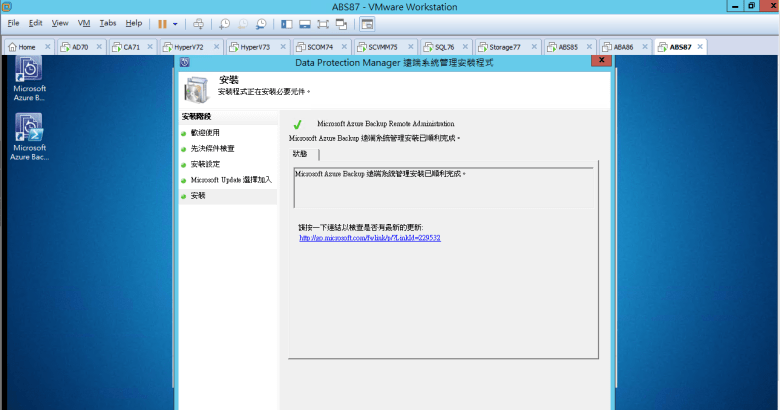Enter full screen mode via toolbar icon
The image size is (780, 410).
(x=323, y=23)
